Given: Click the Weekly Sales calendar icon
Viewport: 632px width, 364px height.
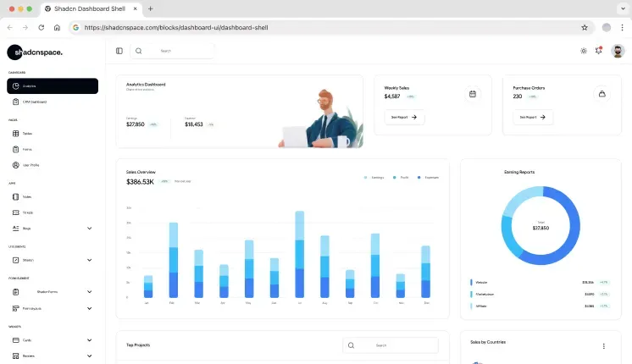Looking at the screenshot, I should click(x=473, y=94).
